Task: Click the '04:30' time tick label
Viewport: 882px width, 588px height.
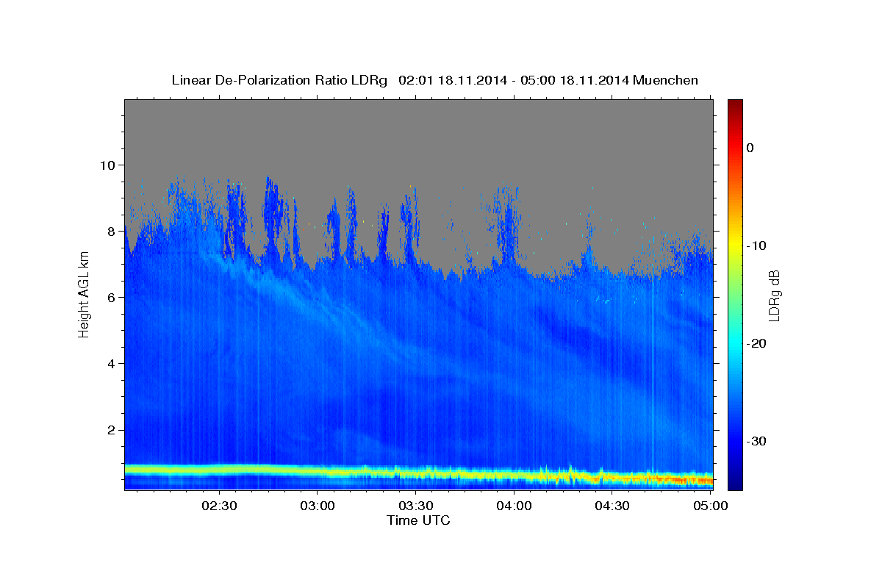Action: pos(612,506)
